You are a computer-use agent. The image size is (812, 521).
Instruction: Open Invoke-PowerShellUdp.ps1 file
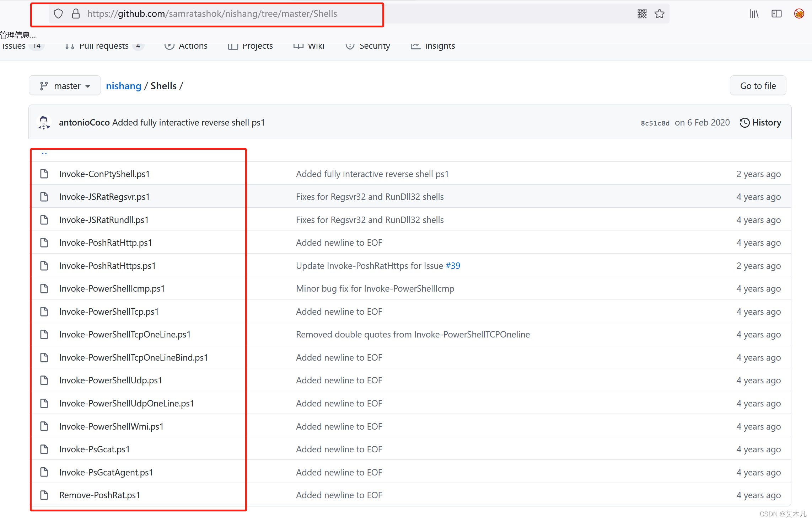(111, 380)
